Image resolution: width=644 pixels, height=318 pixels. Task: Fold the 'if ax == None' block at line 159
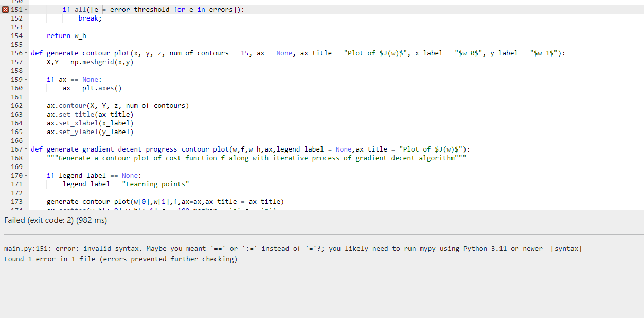[26, 80]
